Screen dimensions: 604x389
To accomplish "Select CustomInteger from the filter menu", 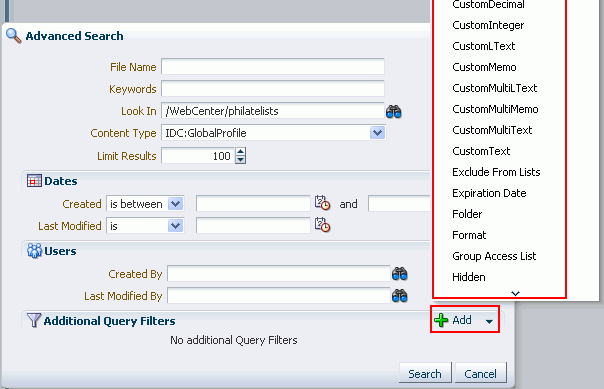I will click(x=488, y=25).
